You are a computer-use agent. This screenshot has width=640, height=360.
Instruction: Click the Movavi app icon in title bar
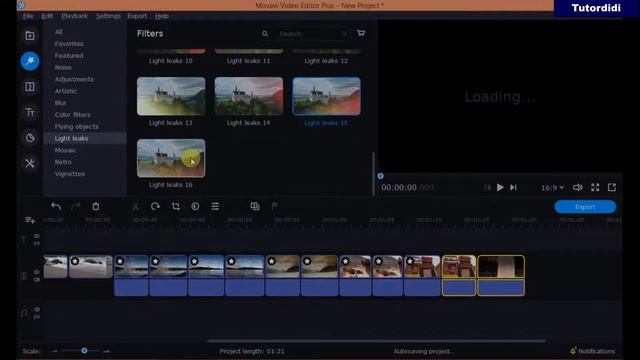(21, 5)
